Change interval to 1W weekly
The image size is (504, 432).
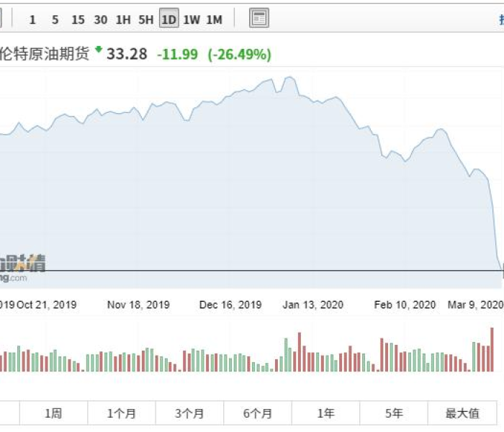click(x=192, y=20)
